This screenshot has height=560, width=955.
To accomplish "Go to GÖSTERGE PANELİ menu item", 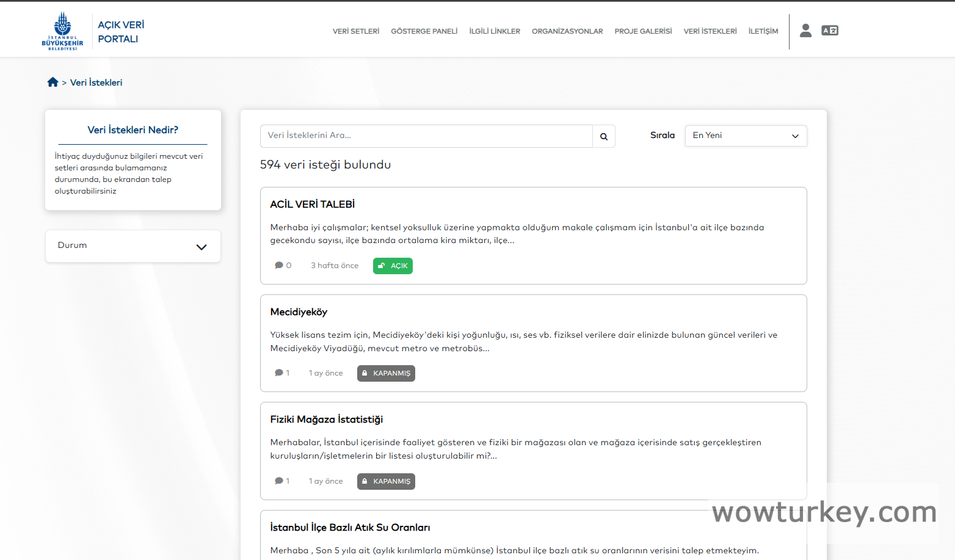I will point(424,31).
